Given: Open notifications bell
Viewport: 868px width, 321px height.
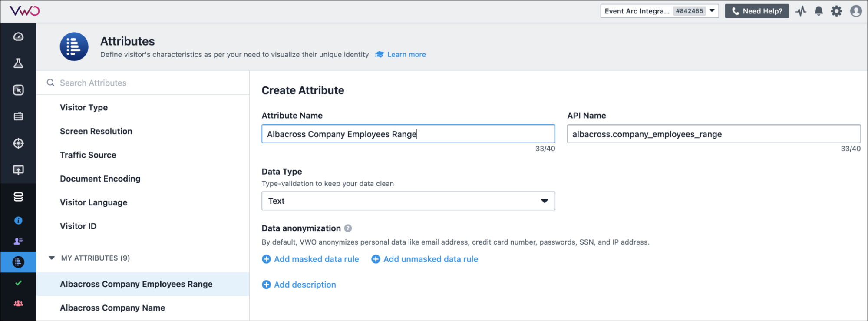Looking at the screenshot, I should click(818, 11).
